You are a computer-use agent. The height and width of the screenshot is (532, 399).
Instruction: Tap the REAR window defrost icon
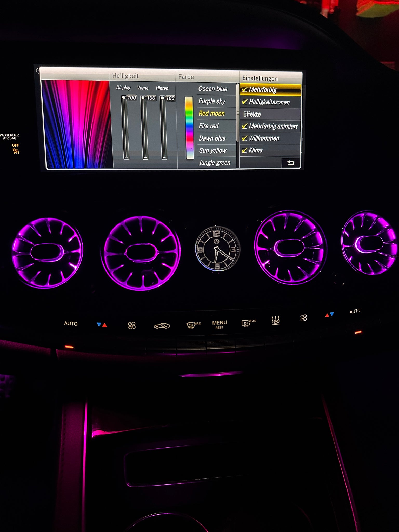249,322
